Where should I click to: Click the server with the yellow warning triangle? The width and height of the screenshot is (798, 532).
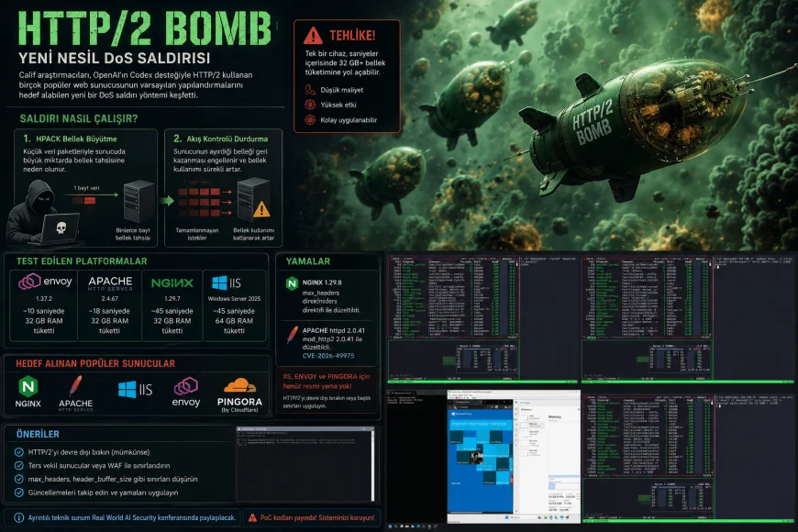click(254, 199)
